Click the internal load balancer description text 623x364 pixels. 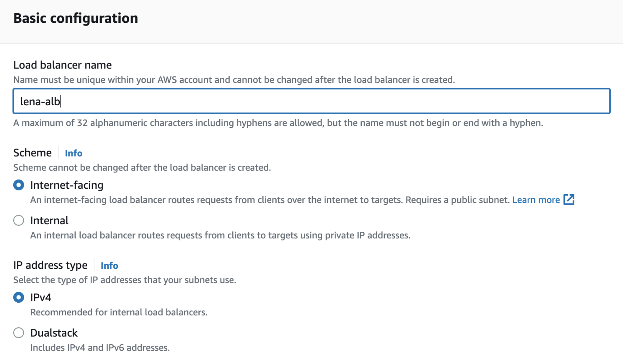point(220,235)
